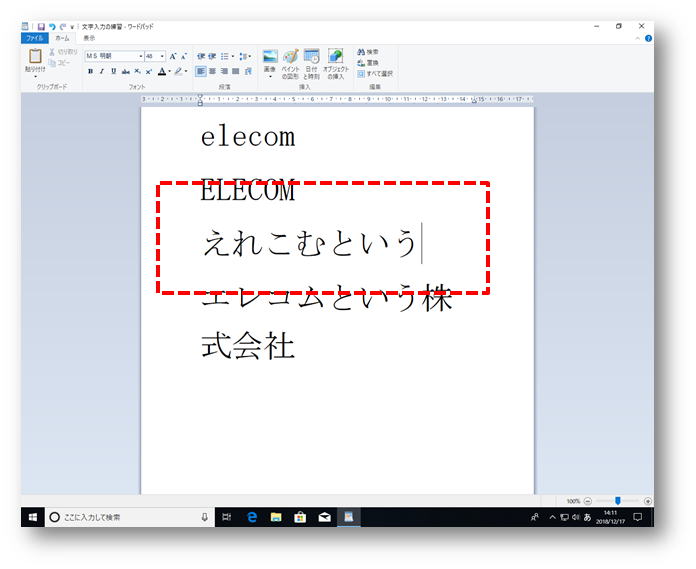
Task: Open the line spacing dropdown
Action: pos(245,56)
